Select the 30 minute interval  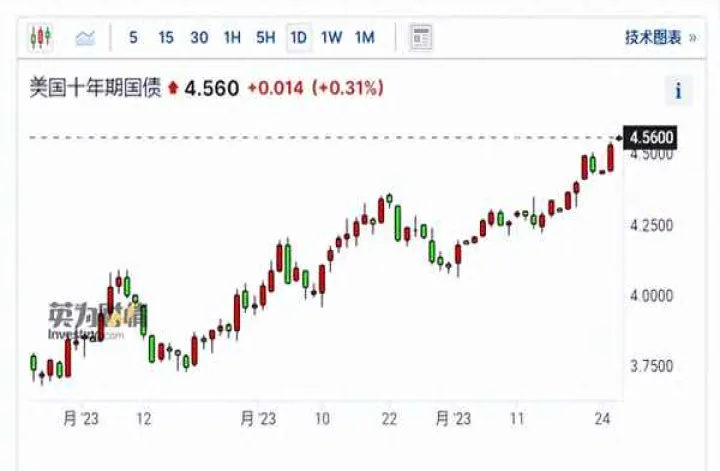point(199,37)
